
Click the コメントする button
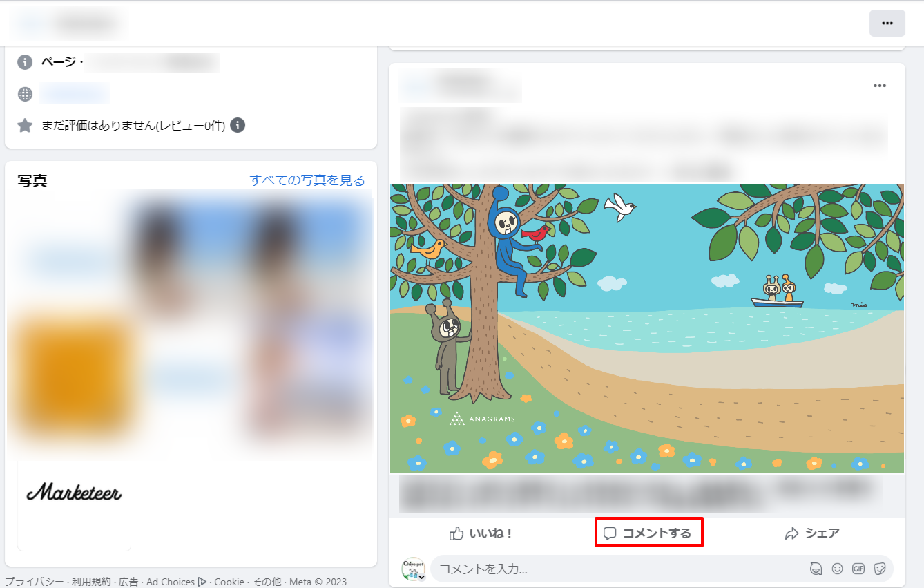pyautogui.click(x=648, y=533)
